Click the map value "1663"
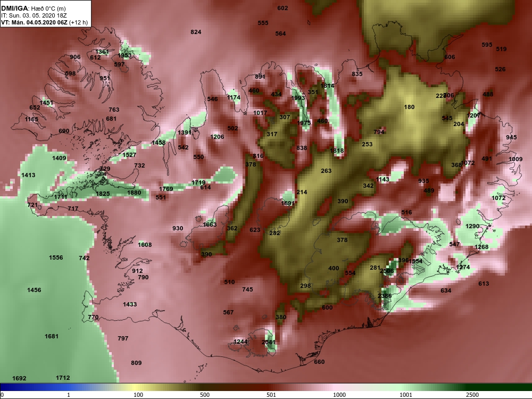The height and width of the screenshot is (399, 532). (210, 225)
